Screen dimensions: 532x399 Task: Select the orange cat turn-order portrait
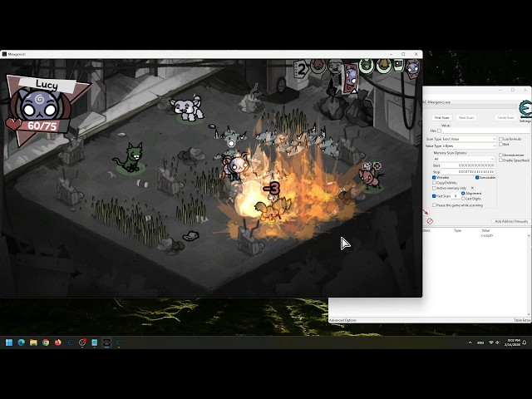384,66
